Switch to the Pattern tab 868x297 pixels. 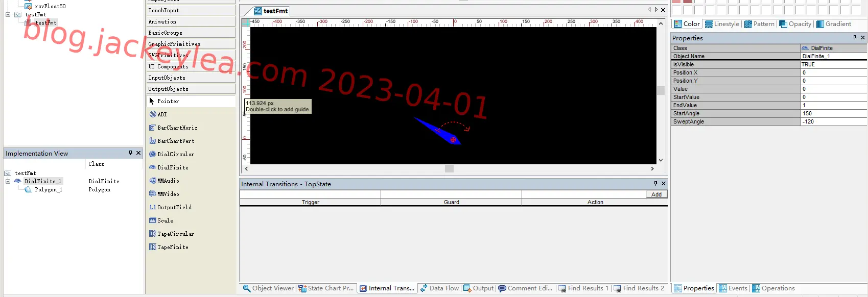[x=760, y=24]
